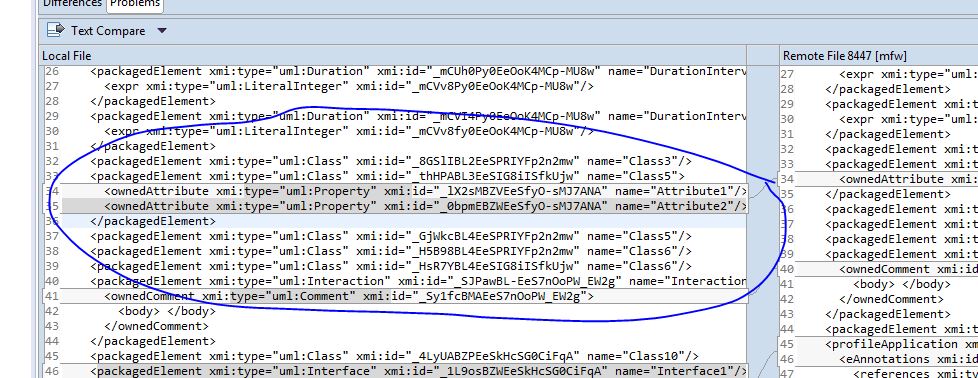The image size is (978, 378).
Task: Open the Text Compare dropdown arrow
Action: point(162,31)
